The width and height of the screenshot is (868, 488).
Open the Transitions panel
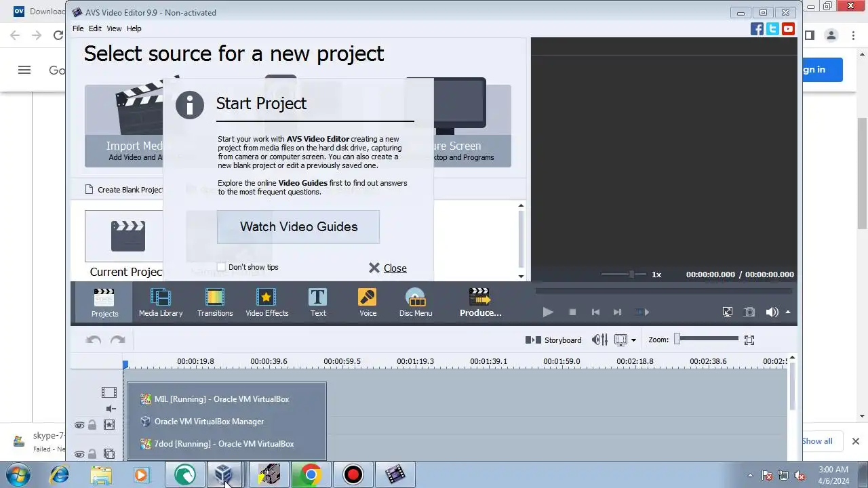(215, 302)
